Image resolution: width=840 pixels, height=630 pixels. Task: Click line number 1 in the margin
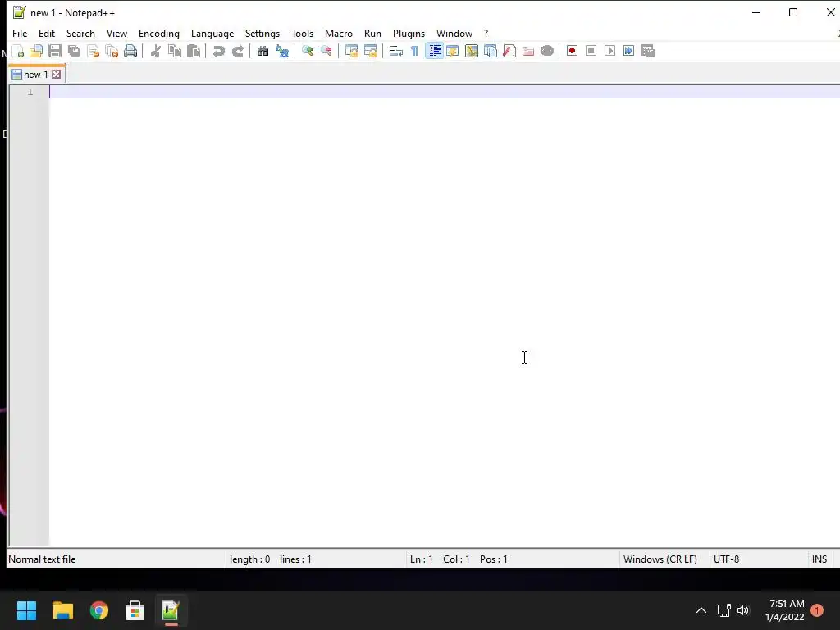[x=30, y=92]
